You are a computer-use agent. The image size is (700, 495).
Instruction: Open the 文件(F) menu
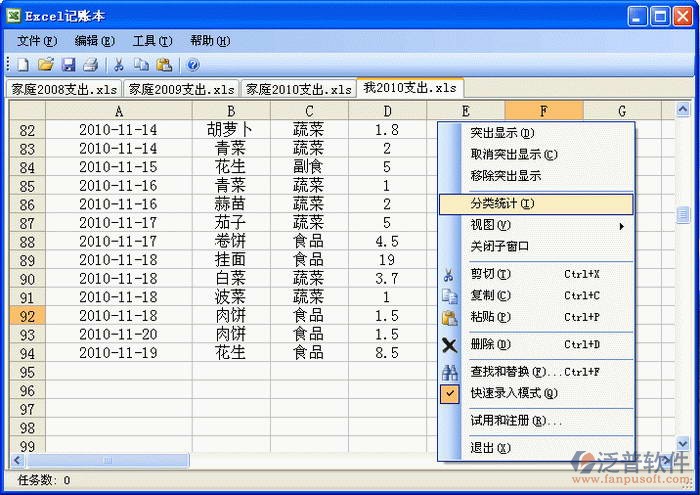(x=37, y=41)
